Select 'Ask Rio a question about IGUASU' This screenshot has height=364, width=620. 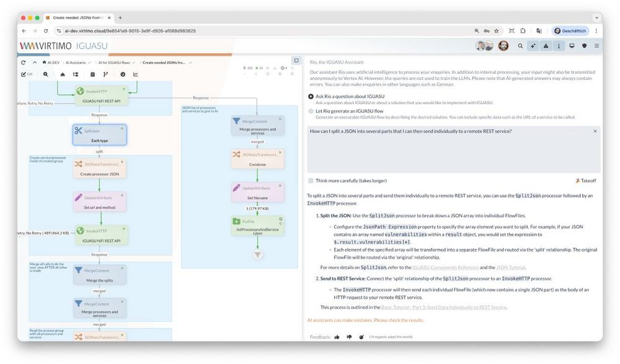pos(311,97)
